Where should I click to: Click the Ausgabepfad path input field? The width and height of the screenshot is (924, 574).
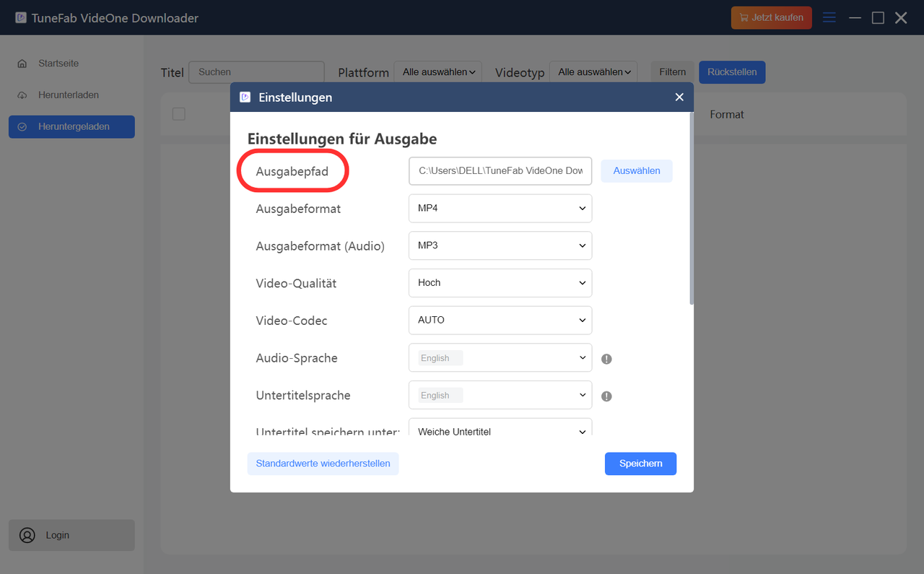click(500, 171)
